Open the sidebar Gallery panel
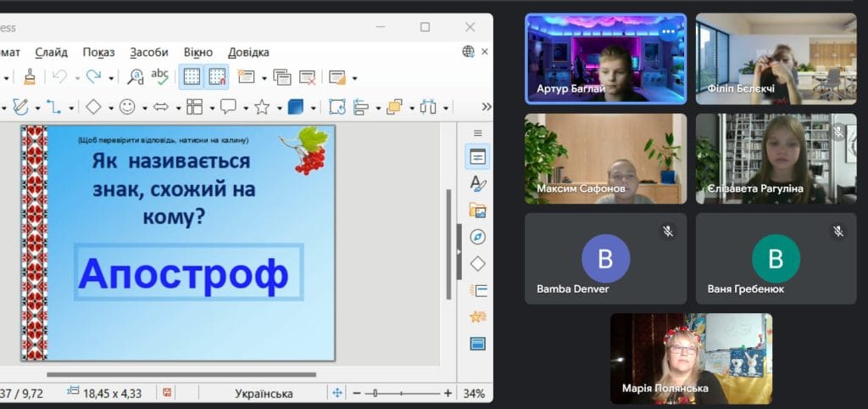 click(478, 210)
